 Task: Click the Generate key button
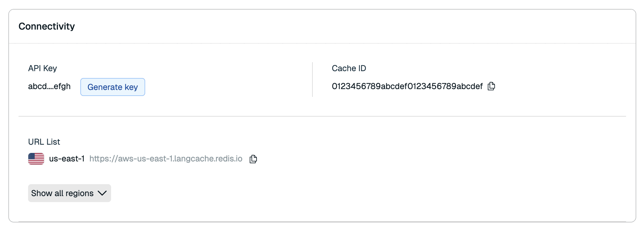click(113, 87)
